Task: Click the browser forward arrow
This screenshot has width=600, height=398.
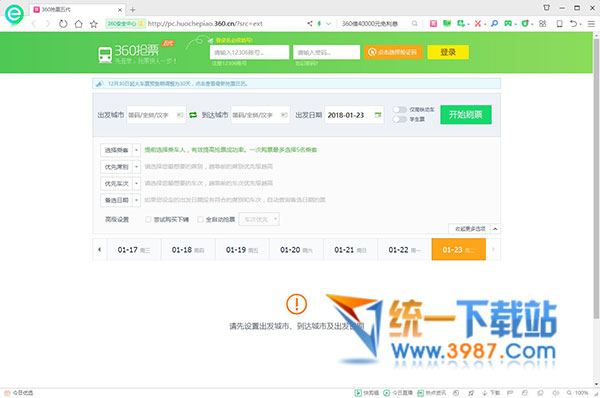Action: coord(48,24)
